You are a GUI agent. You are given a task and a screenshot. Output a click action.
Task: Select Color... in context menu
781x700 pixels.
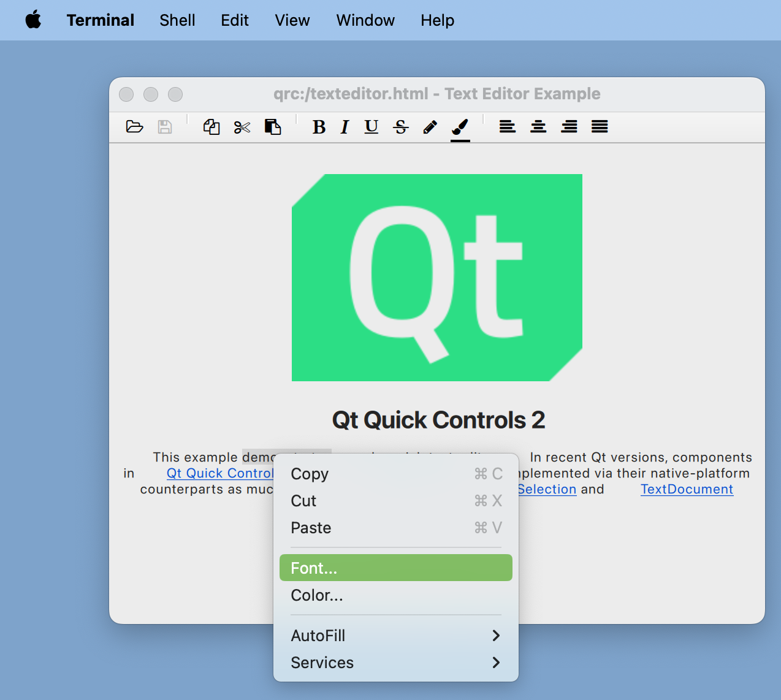(x=395, y=595)
